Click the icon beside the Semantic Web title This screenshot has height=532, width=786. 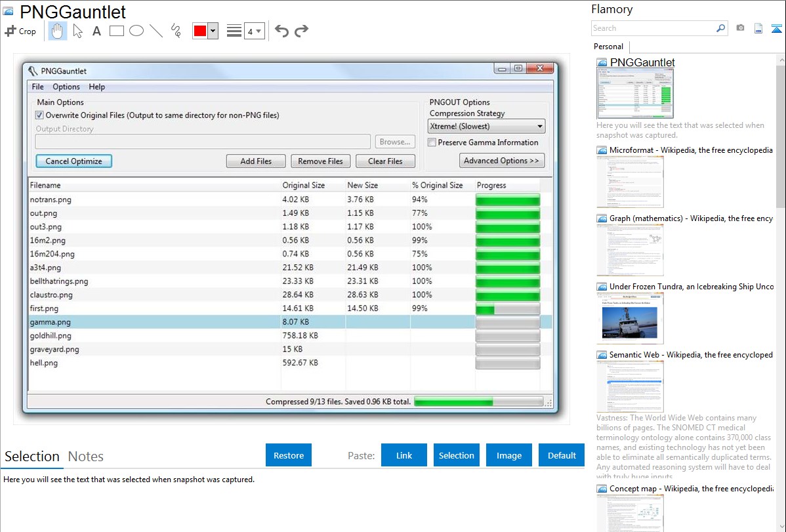(602, 354)
